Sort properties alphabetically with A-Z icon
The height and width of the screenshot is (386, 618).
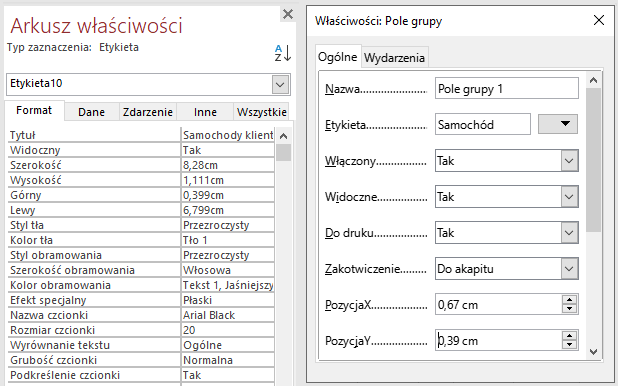click(x=283, y=53)
